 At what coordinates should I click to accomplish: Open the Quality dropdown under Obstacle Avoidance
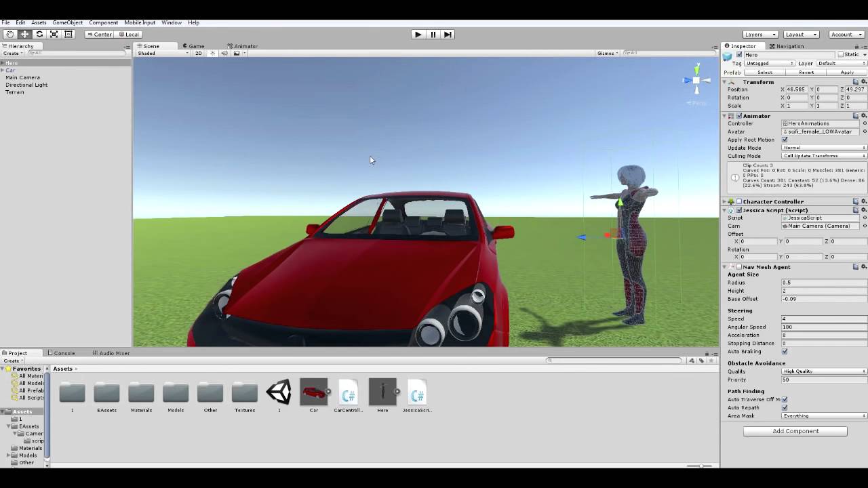824,371
